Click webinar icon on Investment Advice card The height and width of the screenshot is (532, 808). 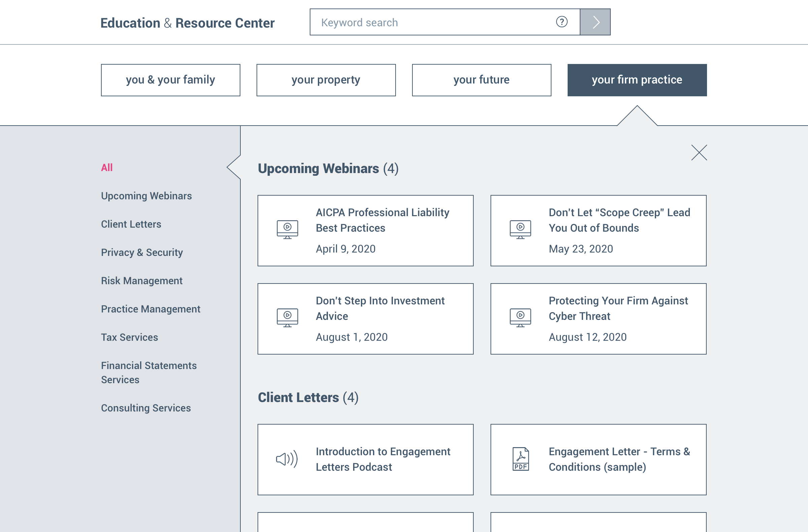coord(287,318)
